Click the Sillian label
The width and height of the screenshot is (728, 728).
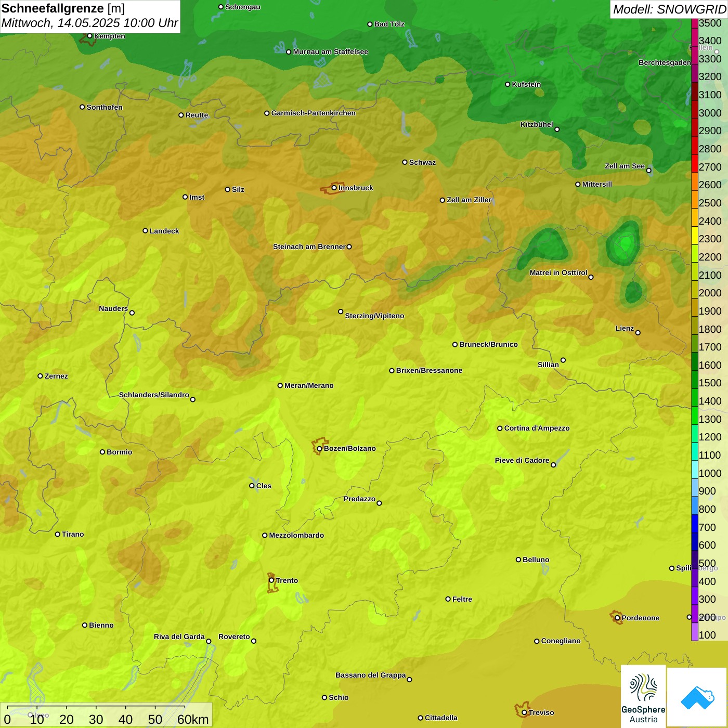click(x=548, y=365)
